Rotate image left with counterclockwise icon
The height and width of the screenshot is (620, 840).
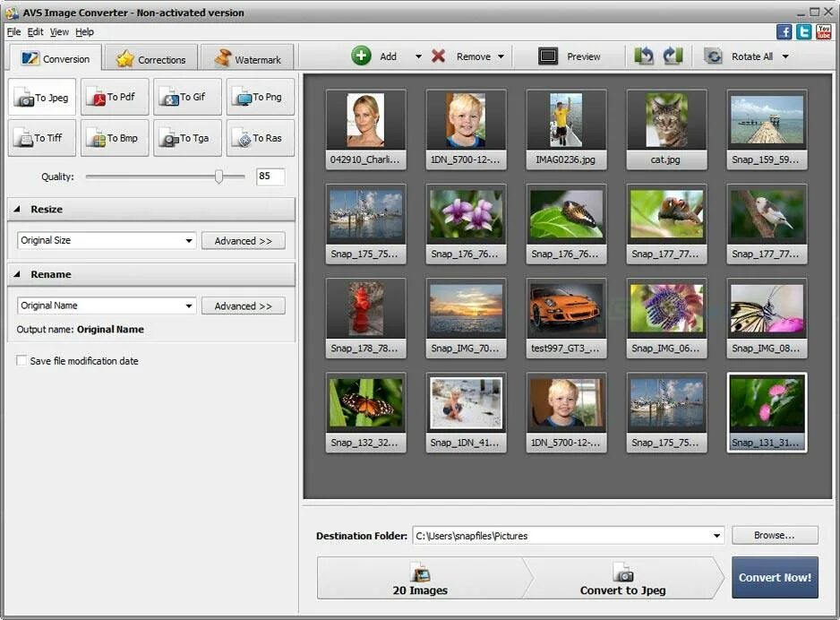pyautogui.click(x=644, y=56)
